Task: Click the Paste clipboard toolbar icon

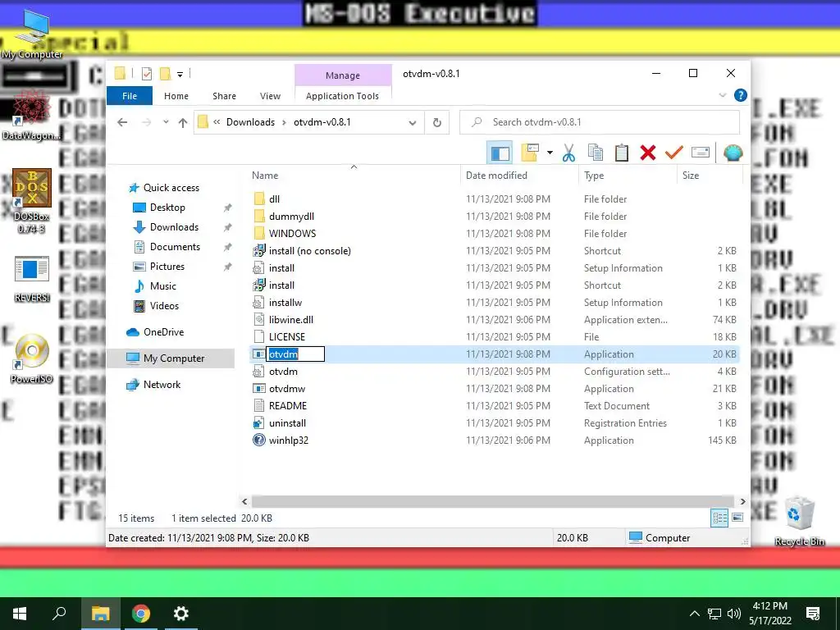Action: pos(622,153)
